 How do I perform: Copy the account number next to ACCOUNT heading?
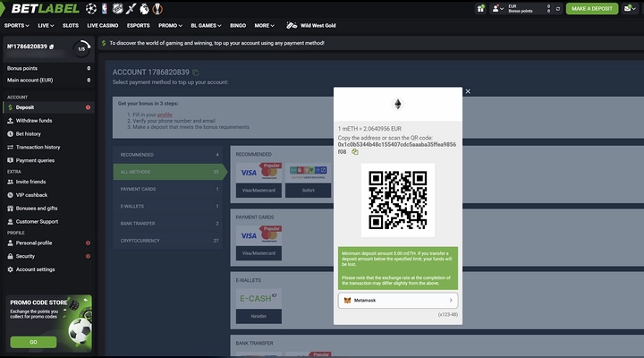pos(196,72)
